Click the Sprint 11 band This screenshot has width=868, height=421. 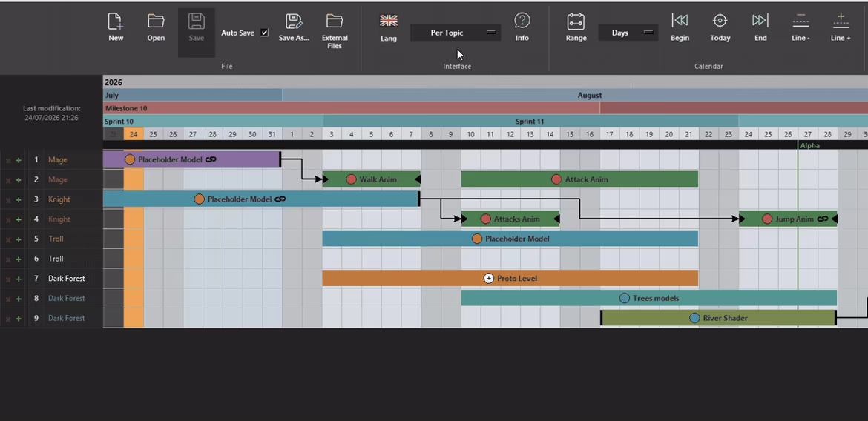pos(530,121)
